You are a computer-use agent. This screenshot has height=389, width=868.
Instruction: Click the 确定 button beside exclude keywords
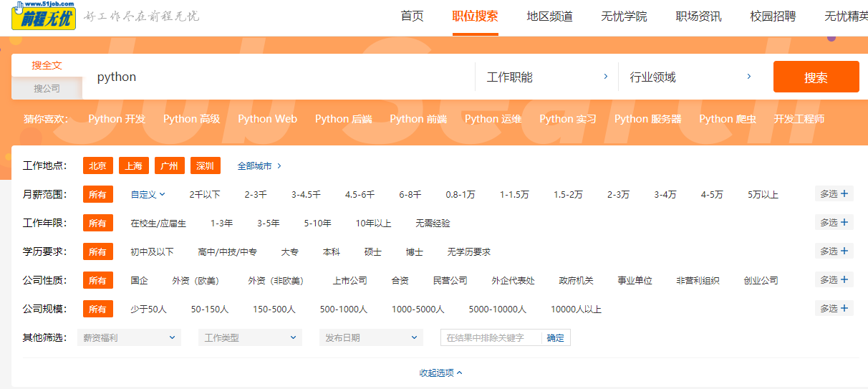[556, 337]
